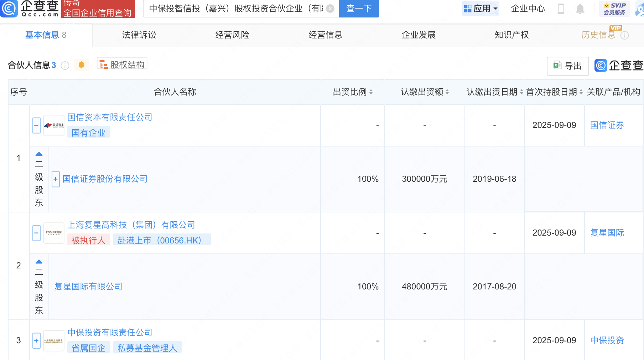Viewport: 644px width, 360px height.
Task: Open the 应用 dropdown menu
Action: click(x=481, y=9)
